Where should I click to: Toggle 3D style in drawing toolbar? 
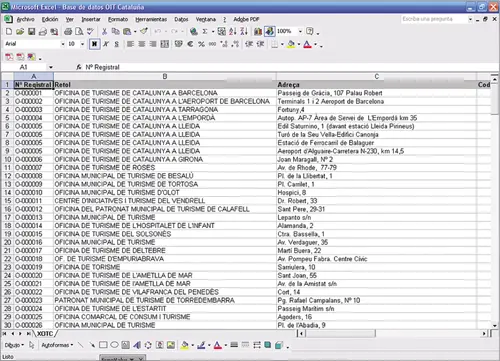(x=279, y=345)
